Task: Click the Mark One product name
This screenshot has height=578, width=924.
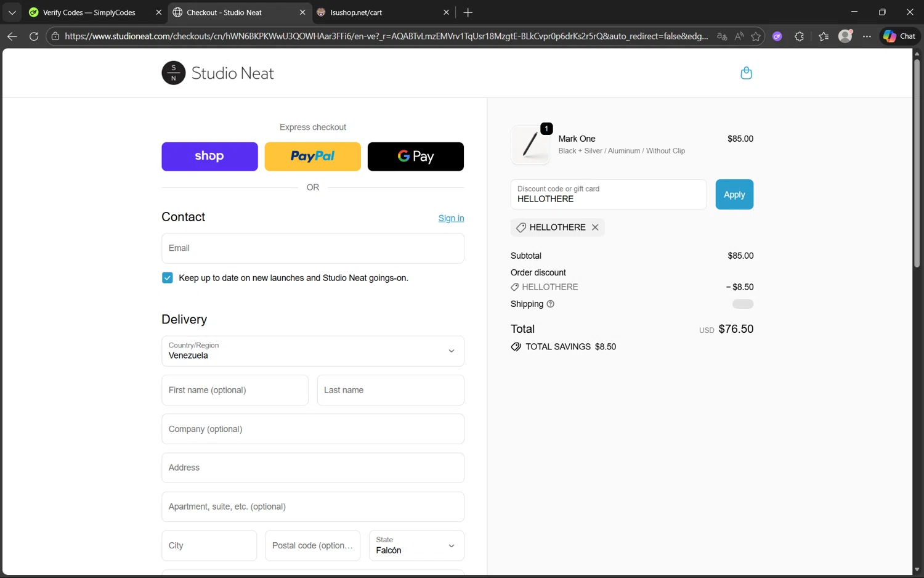Action: 577,139
